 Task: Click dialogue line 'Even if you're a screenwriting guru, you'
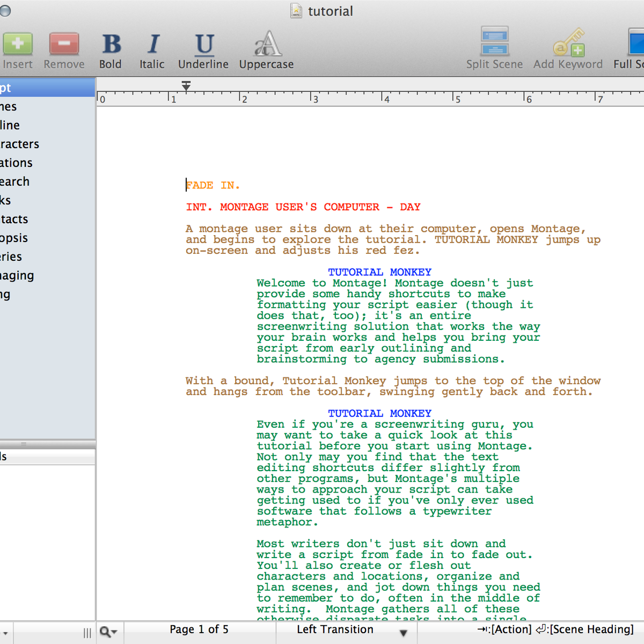pos(395,424)
